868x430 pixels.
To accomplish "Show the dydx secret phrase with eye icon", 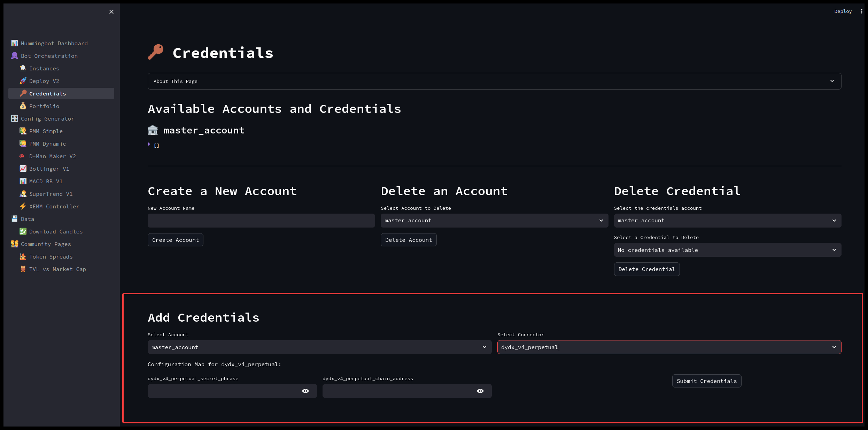I will 305,391.
